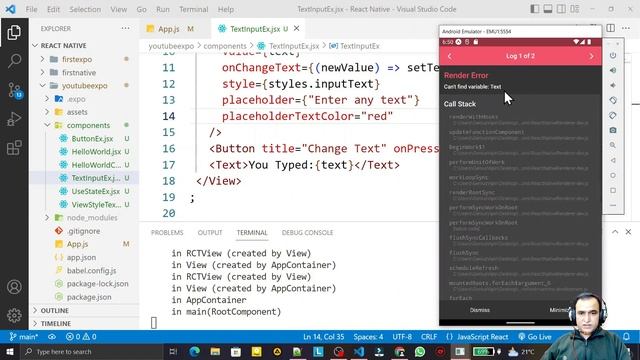Image resolution: width=640 pixels, height=360 pixels.
Task: Toggle panel layout icon in title bar
Action: point(548,9)
